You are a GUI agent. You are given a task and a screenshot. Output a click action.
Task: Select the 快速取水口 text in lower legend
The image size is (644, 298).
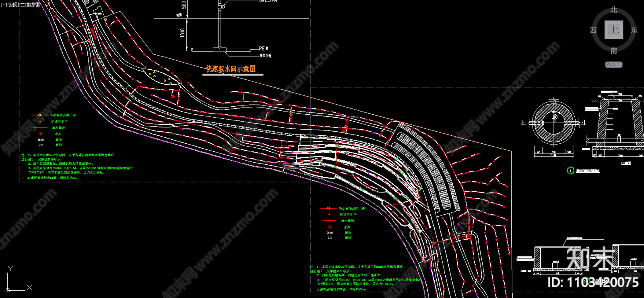pyautogui.click(x=348, y=214)
